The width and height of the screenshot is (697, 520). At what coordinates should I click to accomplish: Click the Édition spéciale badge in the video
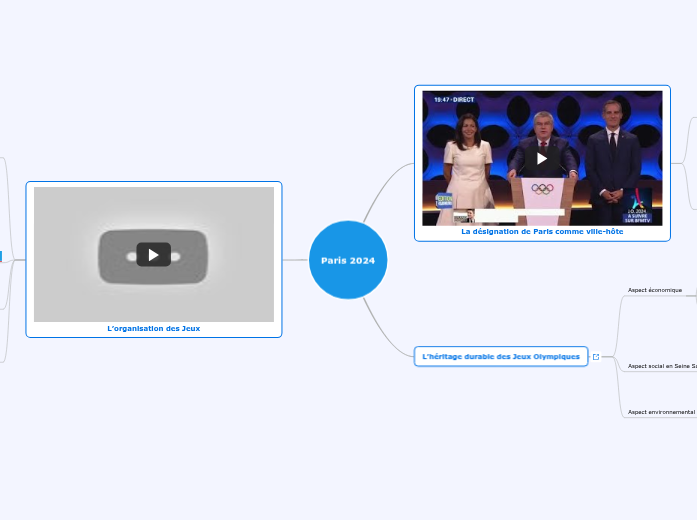point(443,200)
